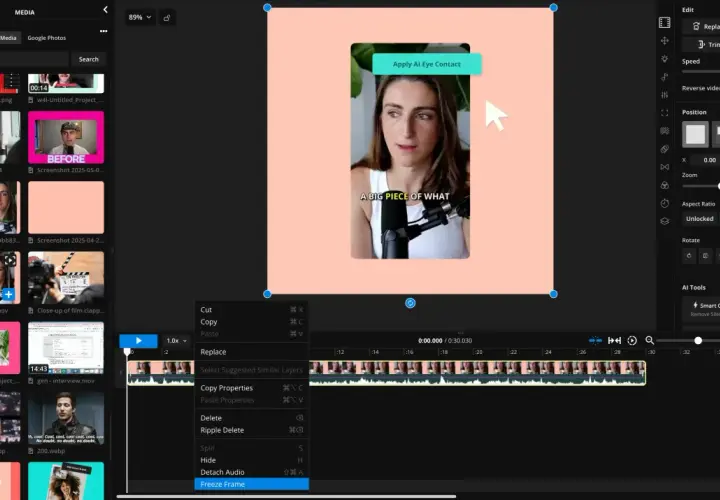This screenshot has width=720, height=500.
Task: Open the three-dot more menu in Media panel
Action: pyautogui.click(x=103, y=31)
